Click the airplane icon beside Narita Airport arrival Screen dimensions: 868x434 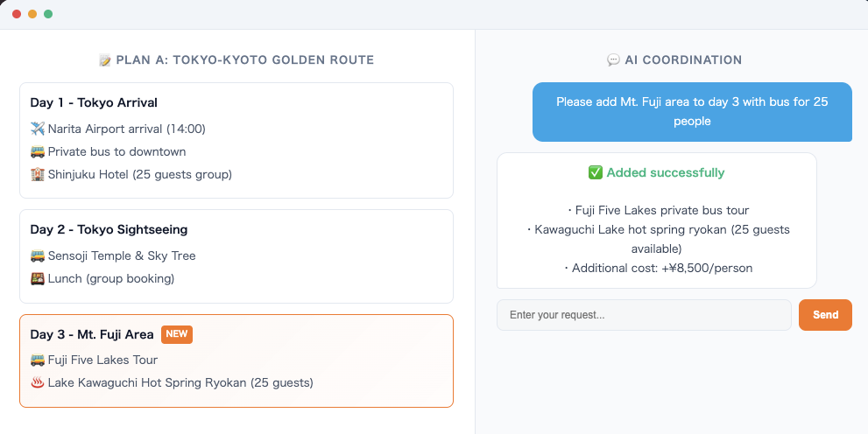[x=37, y=129]
